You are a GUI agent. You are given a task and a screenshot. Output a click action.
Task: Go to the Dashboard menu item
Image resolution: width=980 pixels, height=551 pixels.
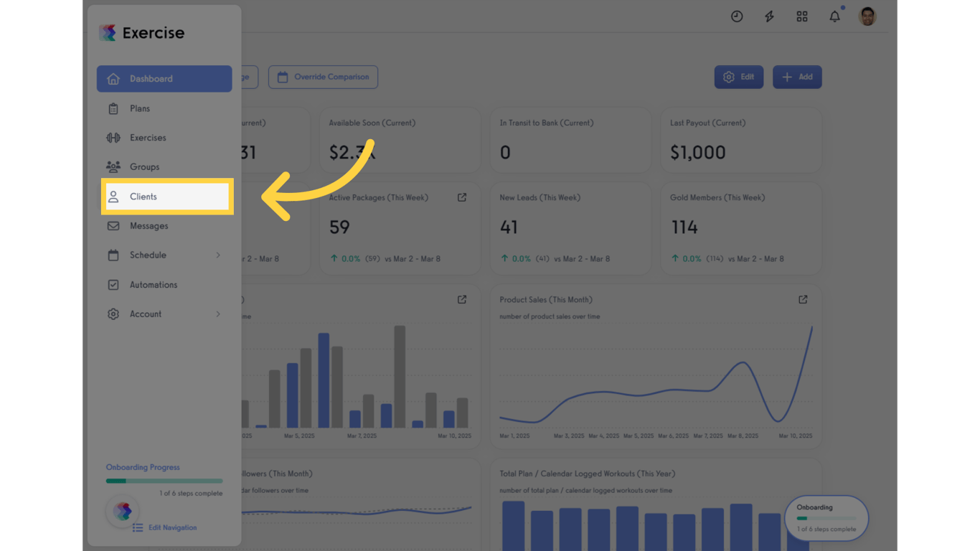(x=164, y=79)
